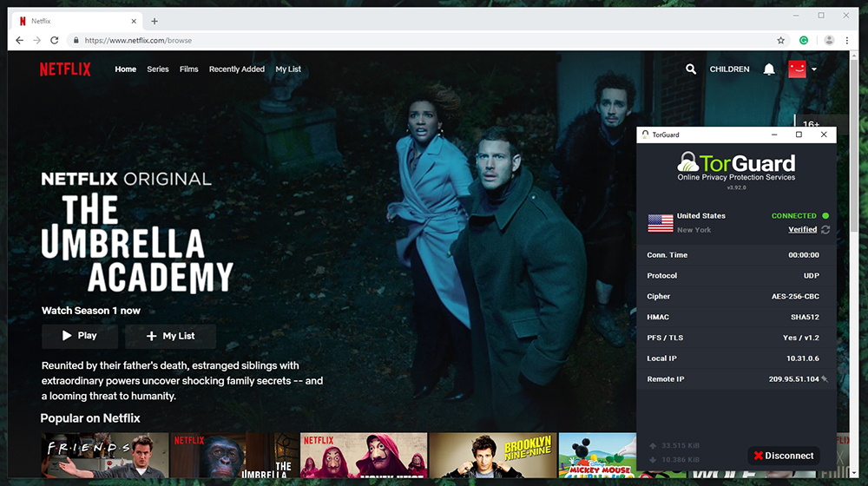Viewport: 868px width, 486px height.
Task: Click New York server location text
Action: 694,230
